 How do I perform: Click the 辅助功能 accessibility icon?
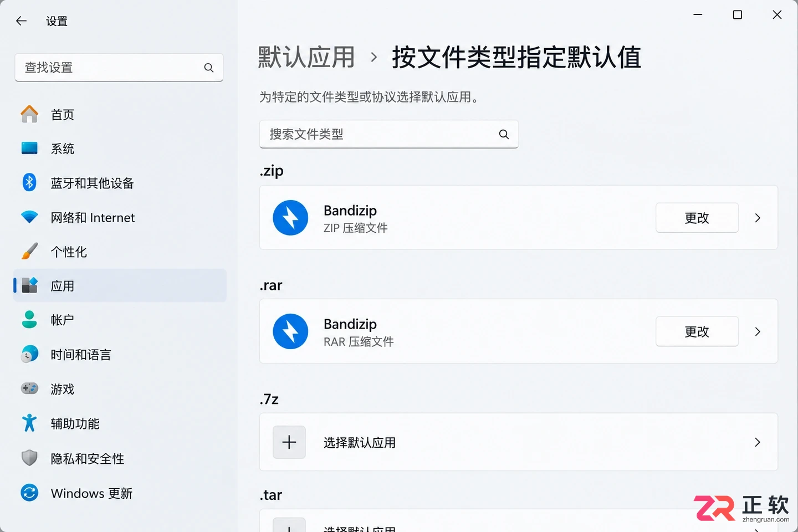[x=29, y=423]
